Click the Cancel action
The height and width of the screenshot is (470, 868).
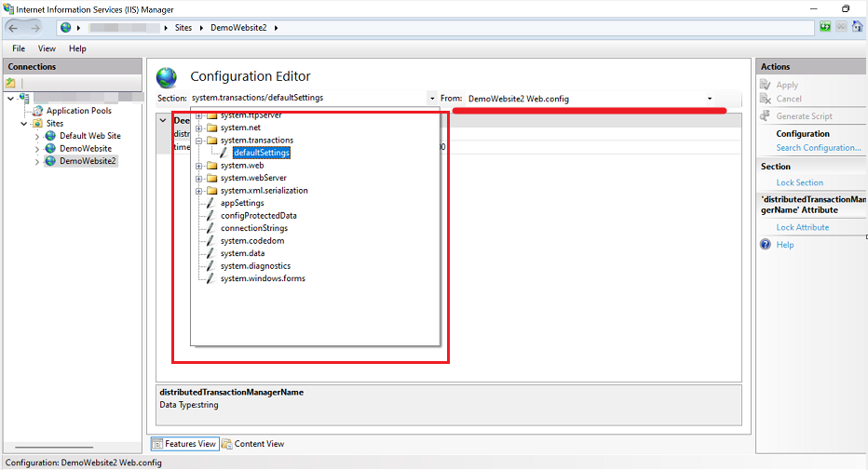(788, 99)
